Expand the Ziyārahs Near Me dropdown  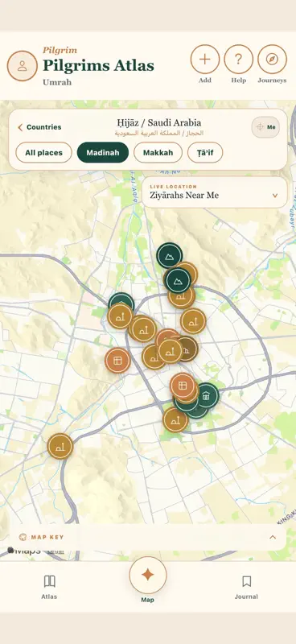coord(215,192)
